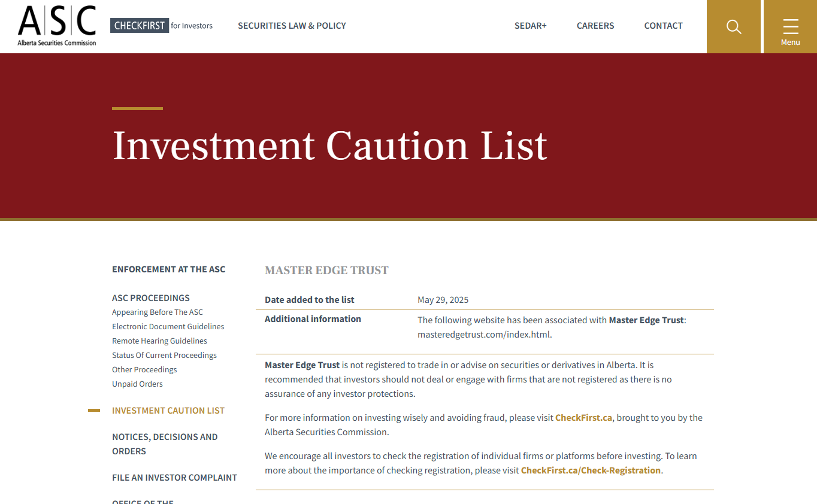Click the Investment Caution List page title
Viewport: 817px width, 504px height.
[329, 145]
